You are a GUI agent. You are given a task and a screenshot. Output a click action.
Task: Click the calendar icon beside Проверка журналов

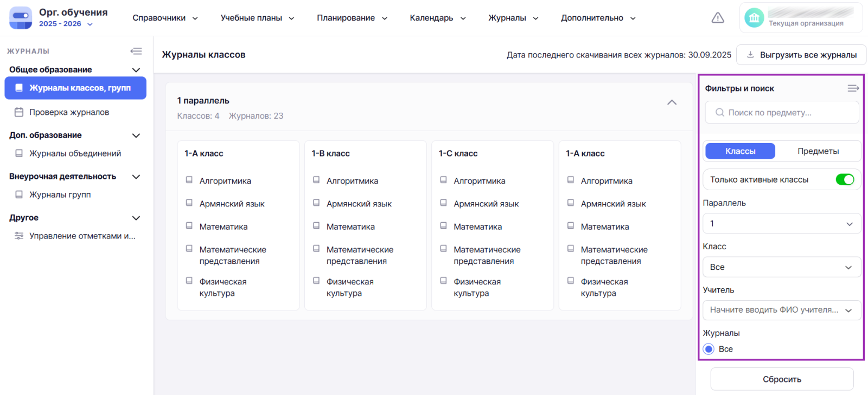pos(19,112)
